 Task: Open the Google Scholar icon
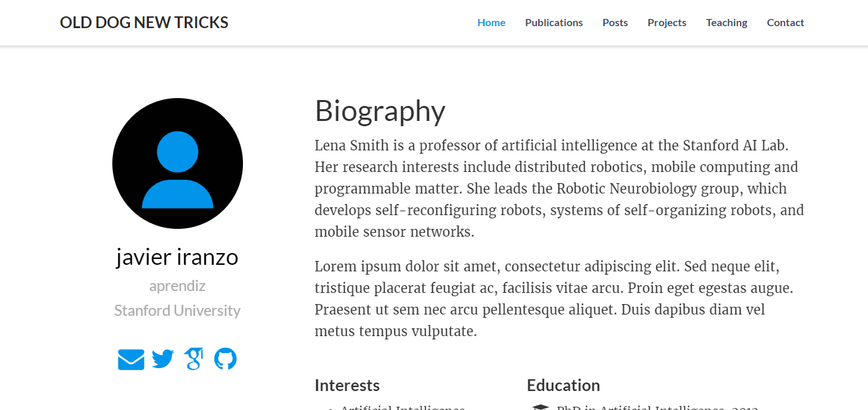[193, 359]
